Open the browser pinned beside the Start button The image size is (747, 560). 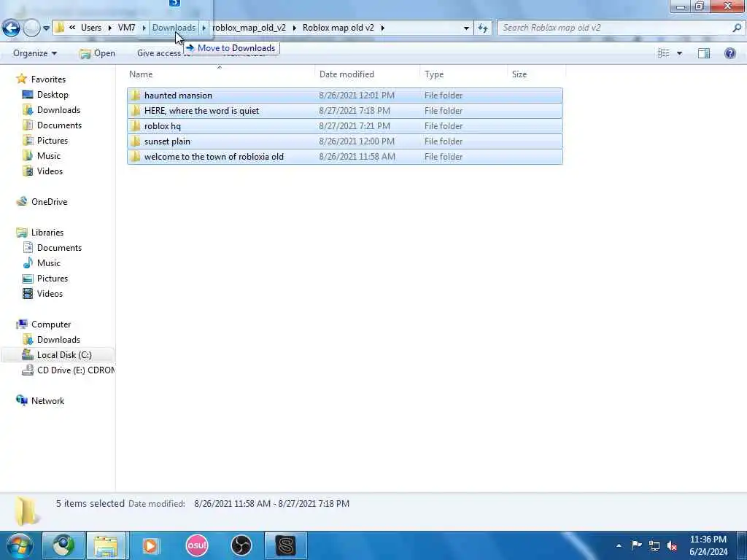coord(63,545)
